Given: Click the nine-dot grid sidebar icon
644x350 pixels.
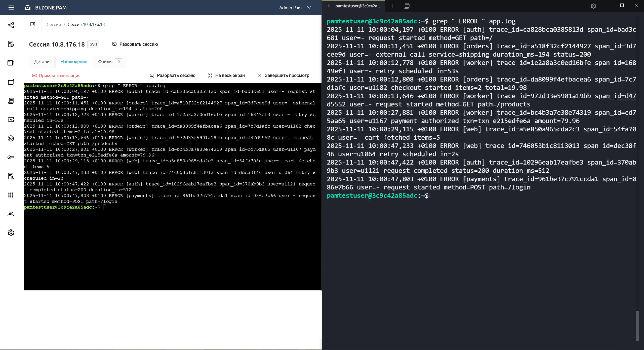Looking at the screenshot, I should click(11, 195).
